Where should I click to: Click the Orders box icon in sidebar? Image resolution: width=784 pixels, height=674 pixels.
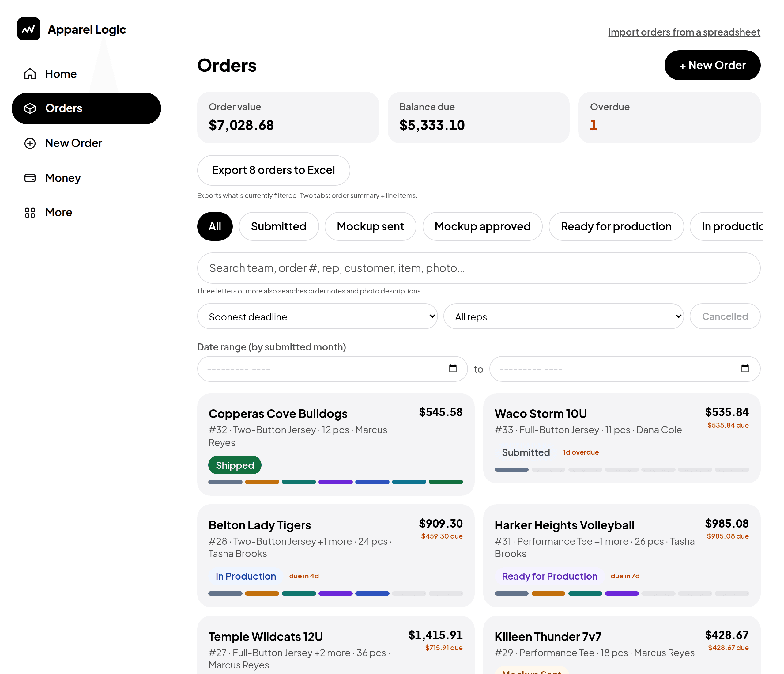(30, 108)
